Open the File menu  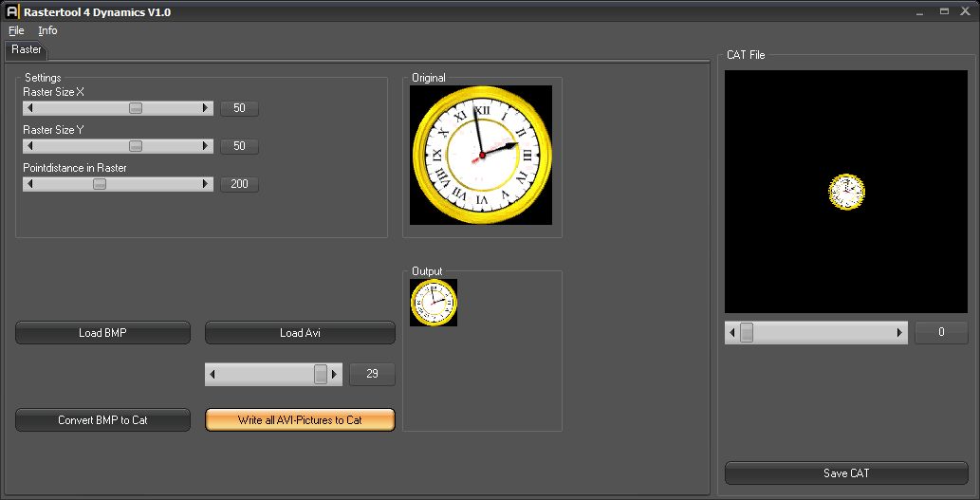coord(16,30)
